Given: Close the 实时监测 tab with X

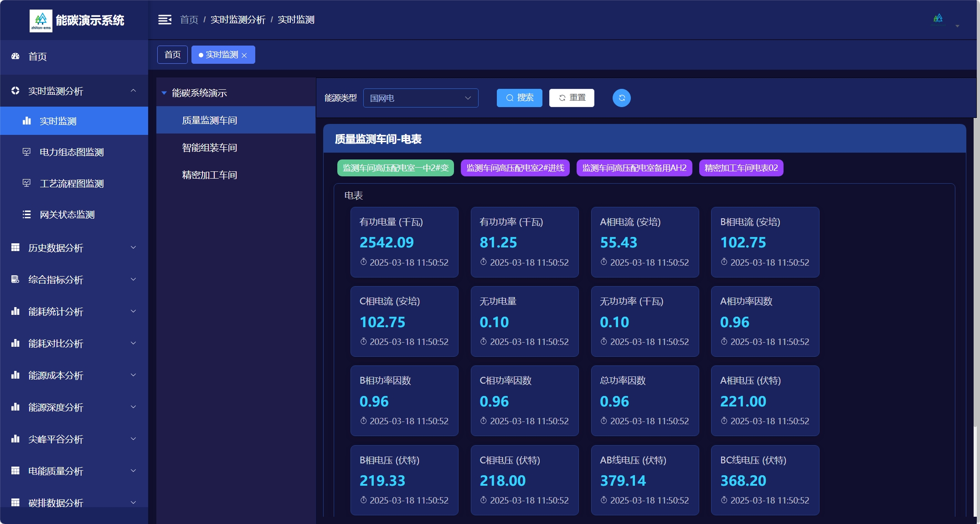Looking at the screenshot, I should [x=244, y=55].
